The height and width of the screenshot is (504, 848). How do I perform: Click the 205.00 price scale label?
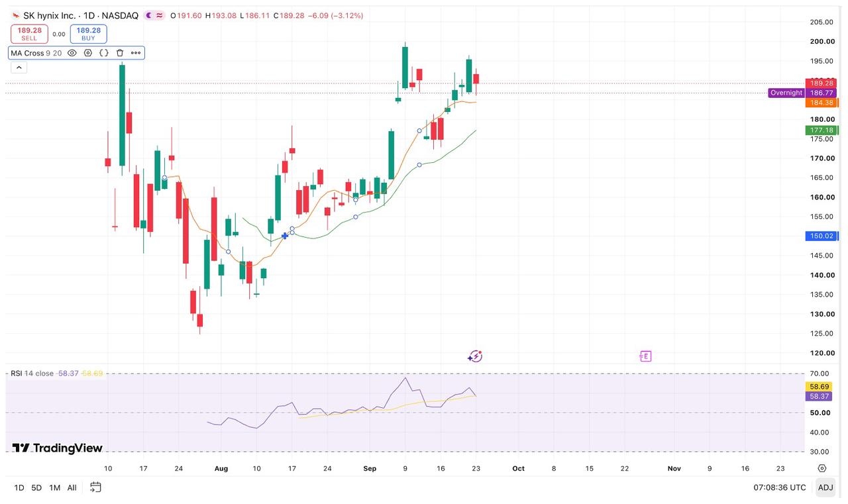pos(821,22)
